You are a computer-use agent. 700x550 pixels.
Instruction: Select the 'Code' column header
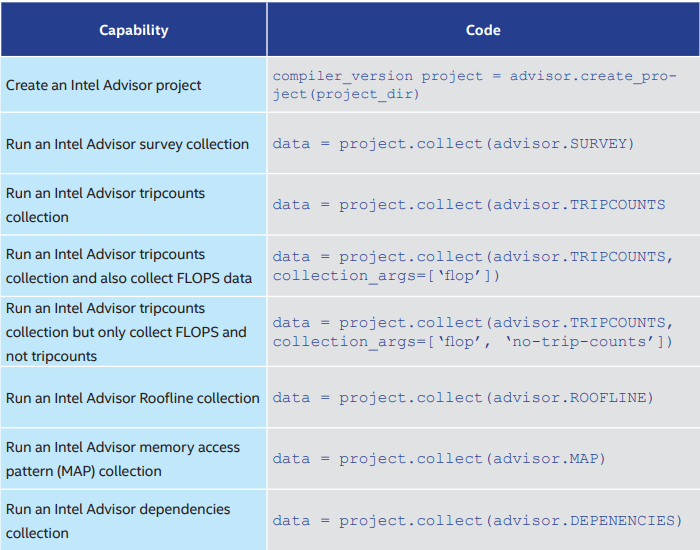(483, 30)
